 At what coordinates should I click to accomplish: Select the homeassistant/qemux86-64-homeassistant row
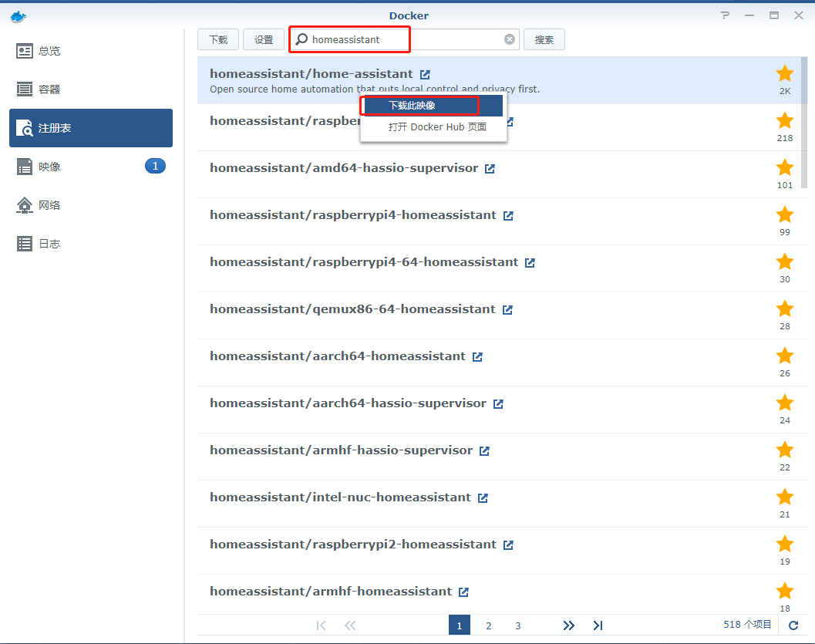click(x=500, y=315)
